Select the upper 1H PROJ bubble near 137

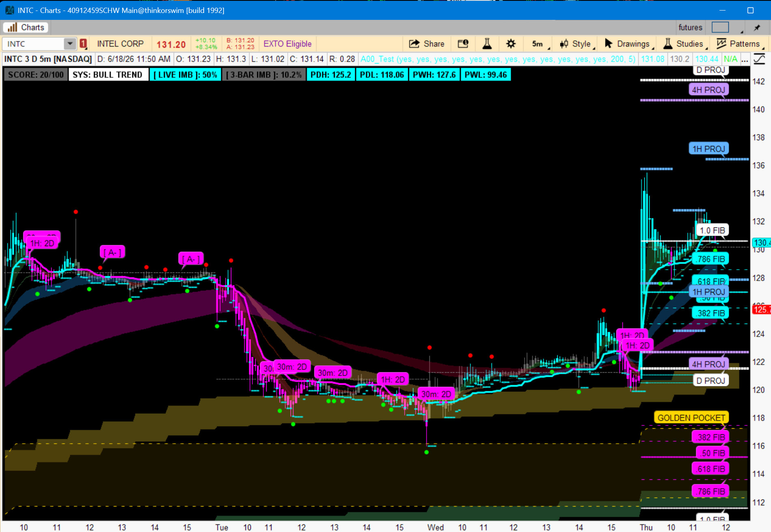[x=709, y=149]
